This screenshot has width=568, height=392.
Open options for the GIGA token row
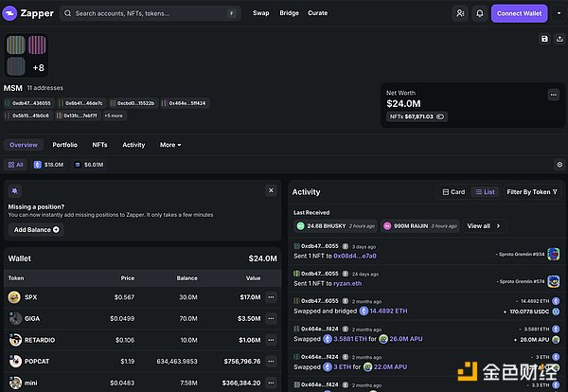click(x=271, y=318)
